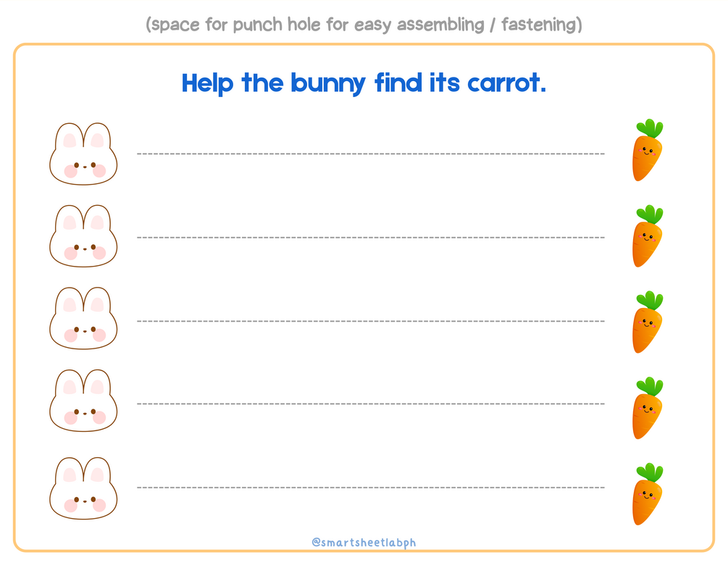The height and width of the screenshot is (563, 728).
Task: Click the word 'carrot' in the blue heading
Action: coord(506,83)
